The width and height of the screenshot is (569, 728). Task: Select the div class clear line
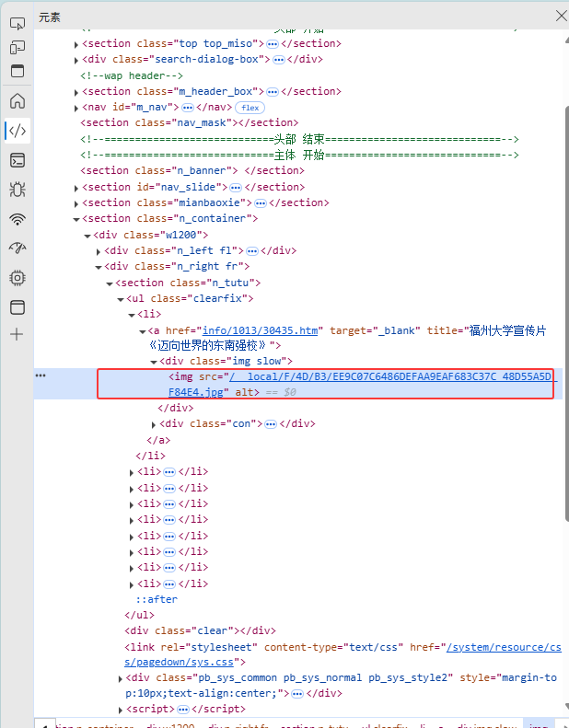point(200,631)
